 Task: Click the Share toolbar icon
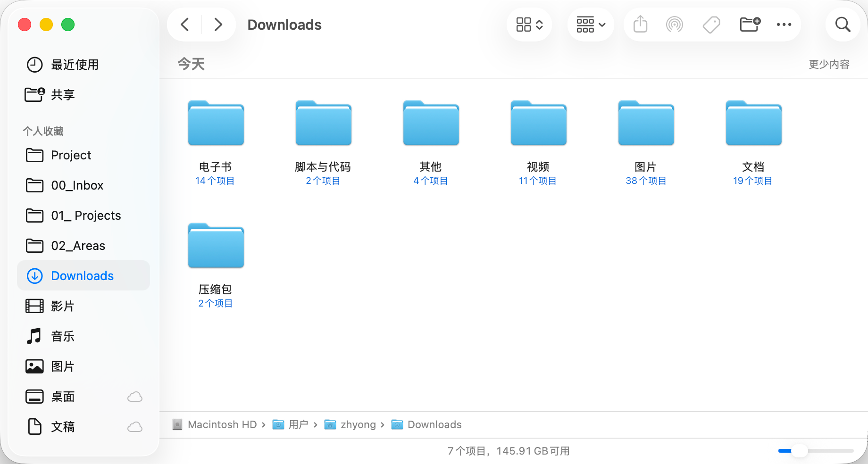[640, 24]
